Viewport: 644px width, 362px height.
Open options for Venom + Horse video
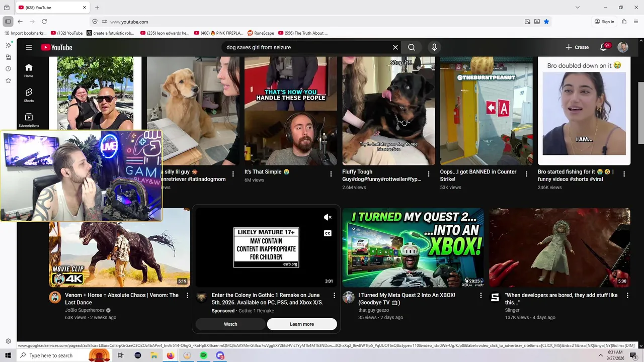[x=187, y=296]
